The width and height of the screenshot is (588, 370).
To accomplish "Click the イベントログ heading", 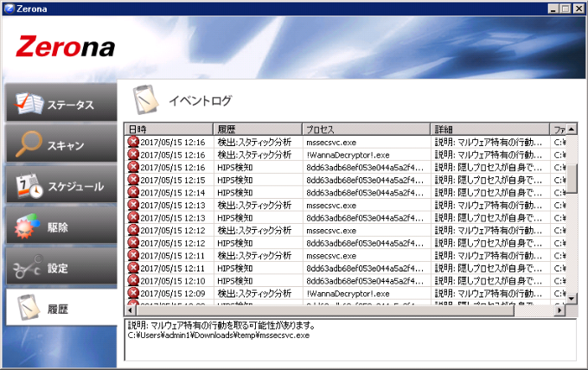I will (x=201, y=100).
